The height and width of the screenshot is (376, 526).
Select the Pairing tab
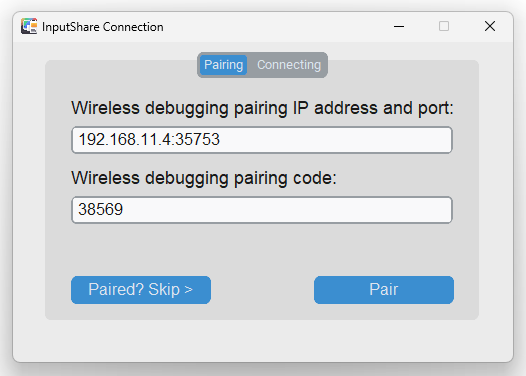(x=223, y=65)
